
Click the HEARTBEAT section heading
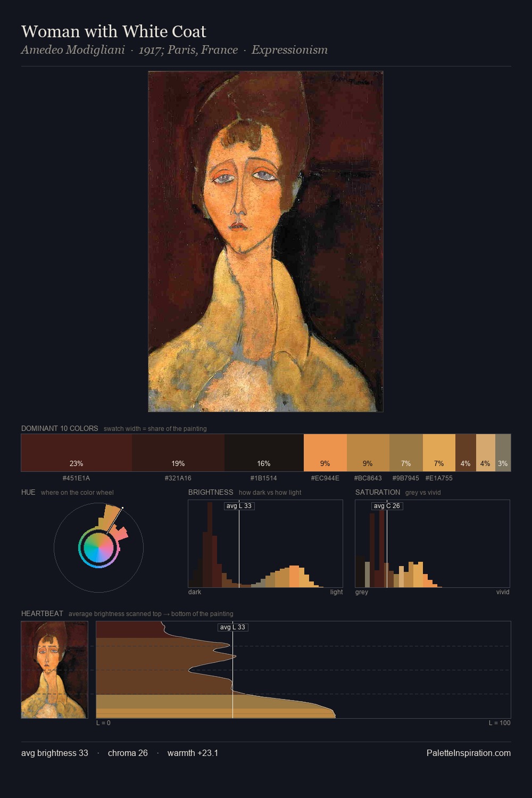coord(42,613)
